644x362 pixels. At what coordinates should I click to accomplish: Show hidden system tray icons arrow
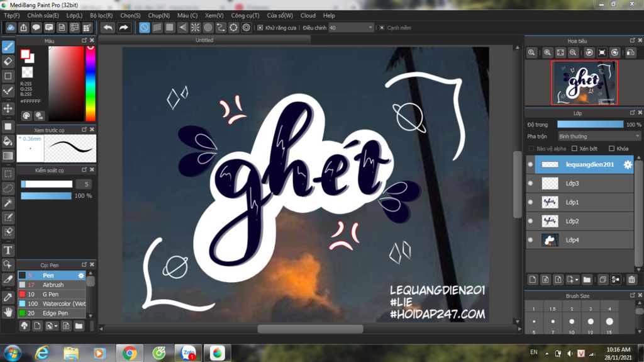pyautogui.click(x=547, y=353)
